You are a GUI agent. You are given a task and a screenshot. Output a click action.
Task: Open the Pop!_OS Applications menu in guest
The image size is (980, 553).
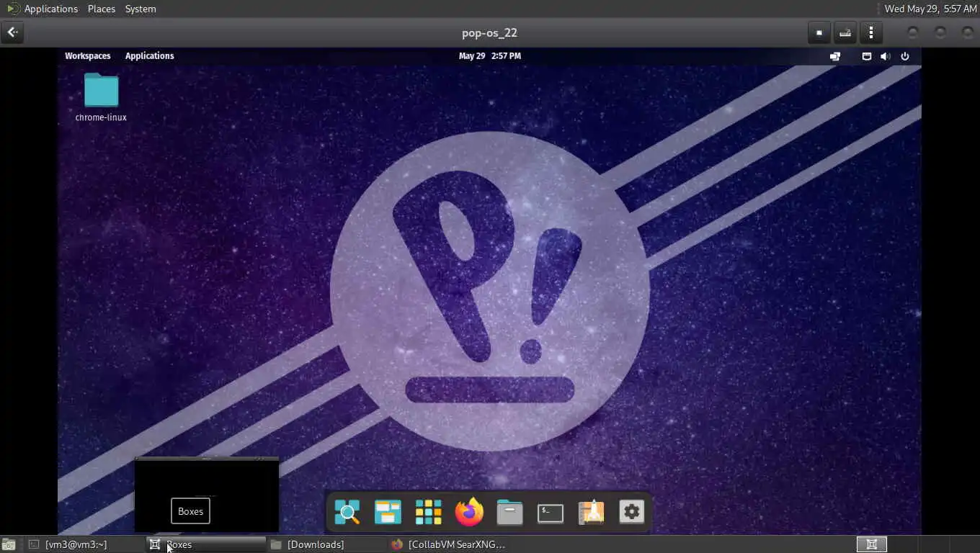149,55
